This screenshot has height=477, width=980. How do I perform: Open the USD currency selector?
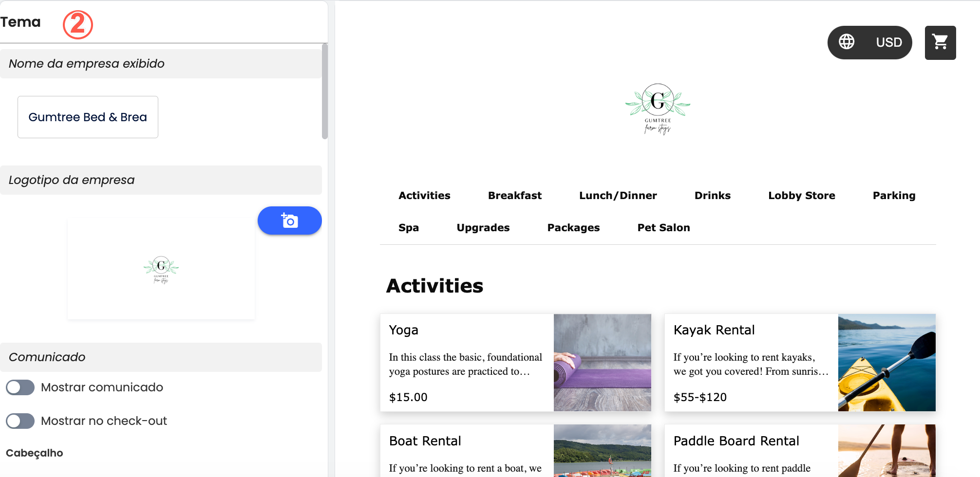tap(889, 42)
